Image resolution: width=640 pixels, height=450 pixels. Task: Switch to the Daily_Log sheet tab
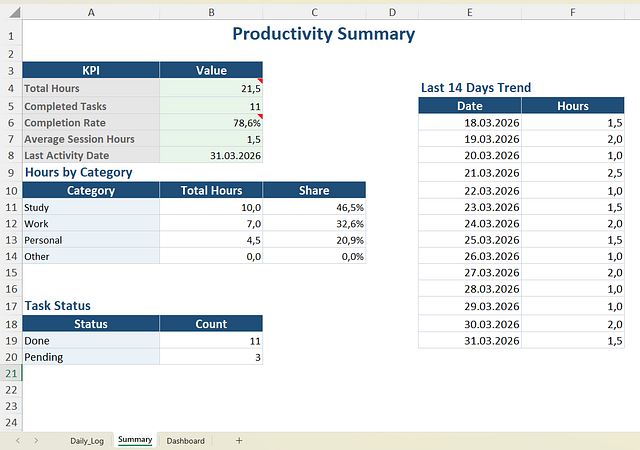[87, 441]
